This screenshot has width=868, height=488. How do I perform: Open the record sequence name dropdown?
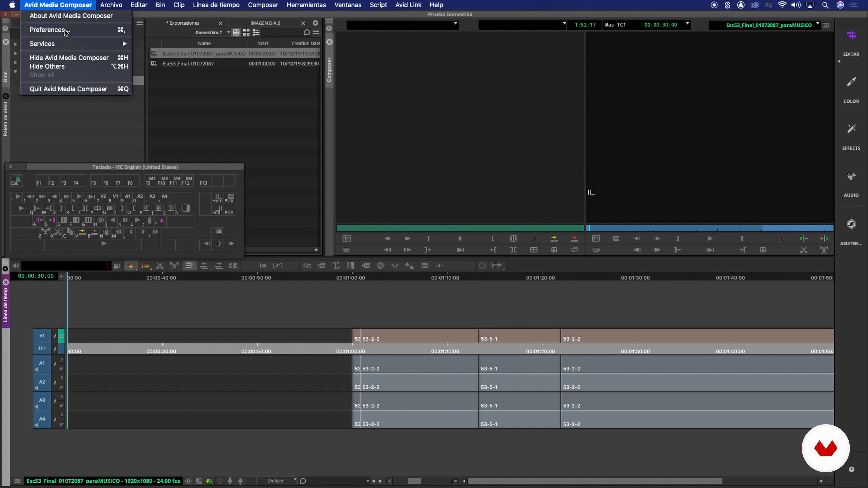coord(764,25)
